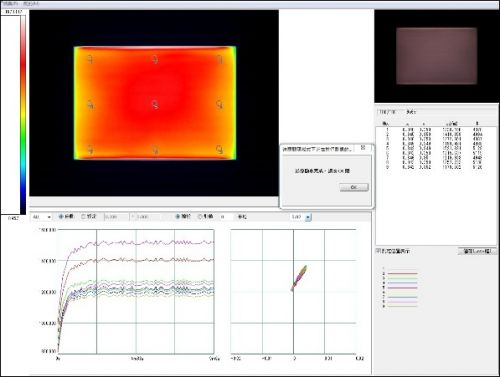500x377 pixels.
Task: Click OK in the message dialog
Action: [x=354, y=187]
